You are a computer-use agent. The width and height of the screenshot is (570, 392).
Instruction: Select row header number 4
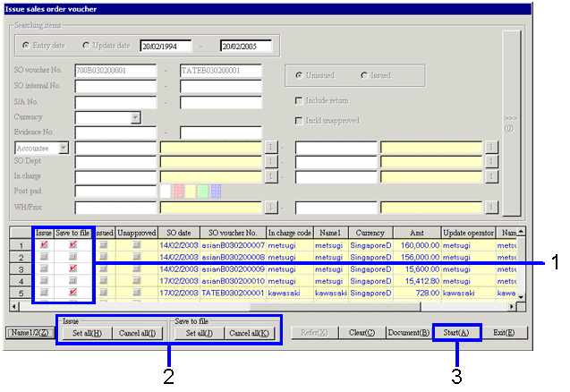(x=21, y=281)
